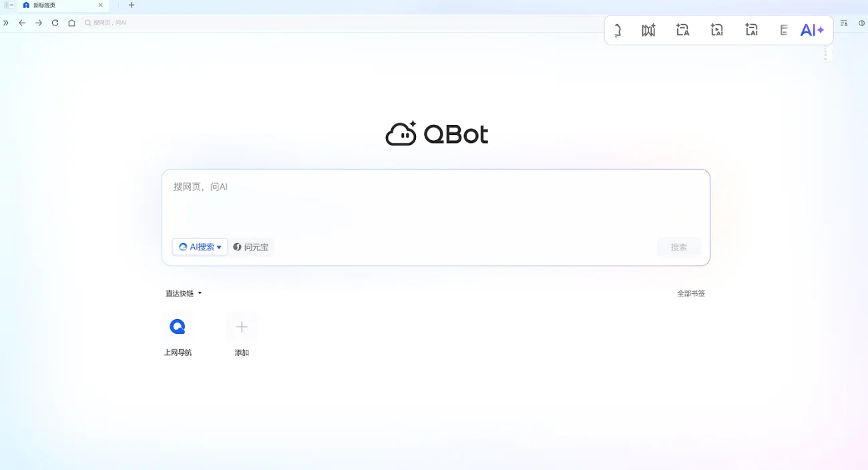
Task: Go back using the back arrow
Action: (22, 22)
